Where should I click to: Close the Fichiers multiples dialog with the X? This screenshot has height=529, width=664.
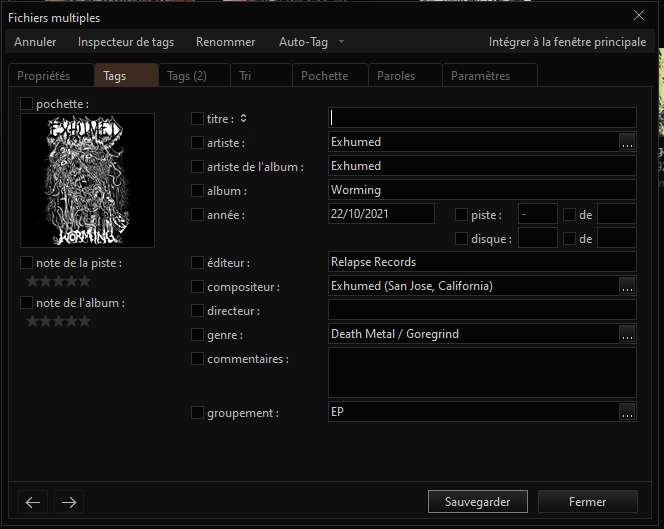(x=639, y=16)
